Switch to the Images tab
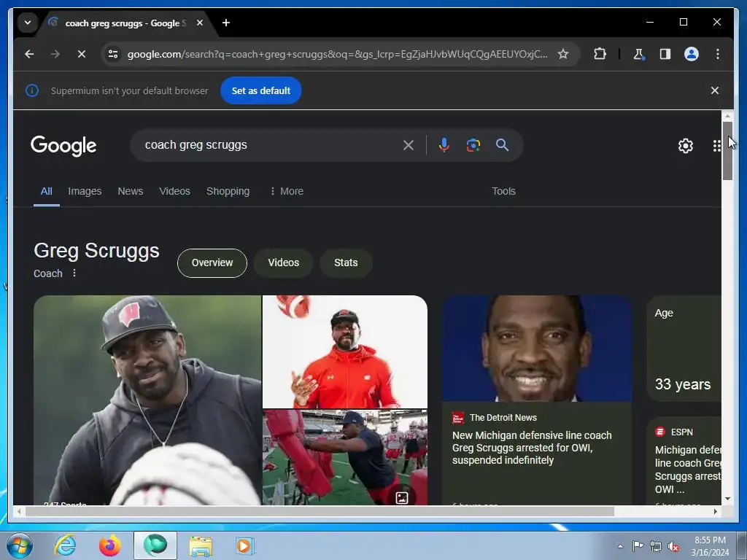The height and width of the screenshot is (560, 747). tap(85, 191)
